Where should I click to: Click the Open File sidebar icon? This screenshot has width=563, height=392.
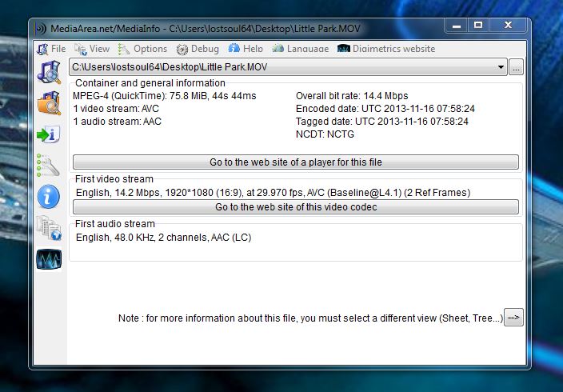(x=50, y=72)
